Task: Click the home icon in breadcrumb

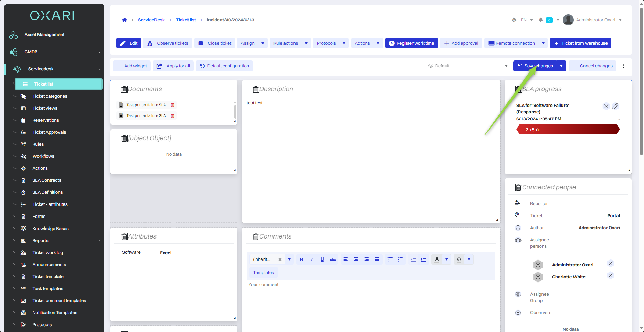Action: 125,20
